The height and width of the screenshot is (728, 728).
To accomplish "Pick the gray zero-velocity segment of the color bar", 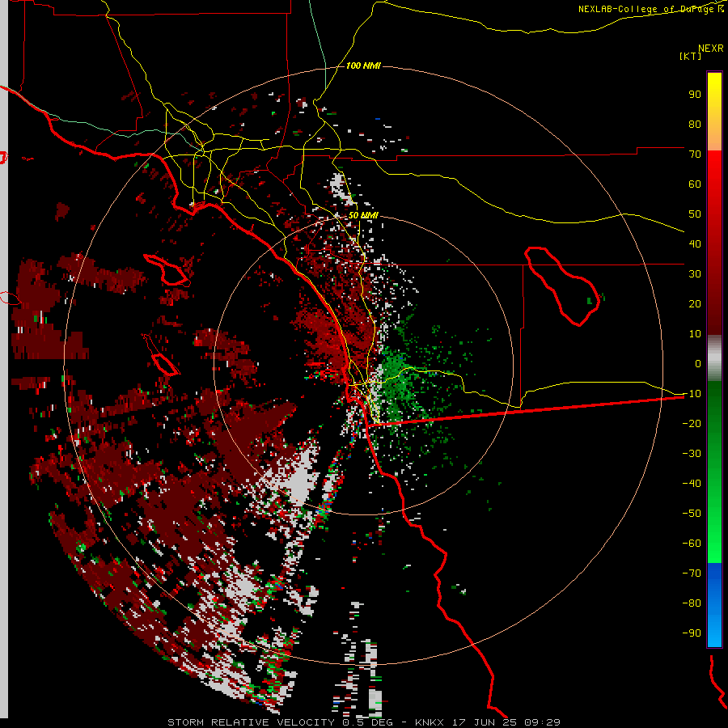I will click(714, 358).
